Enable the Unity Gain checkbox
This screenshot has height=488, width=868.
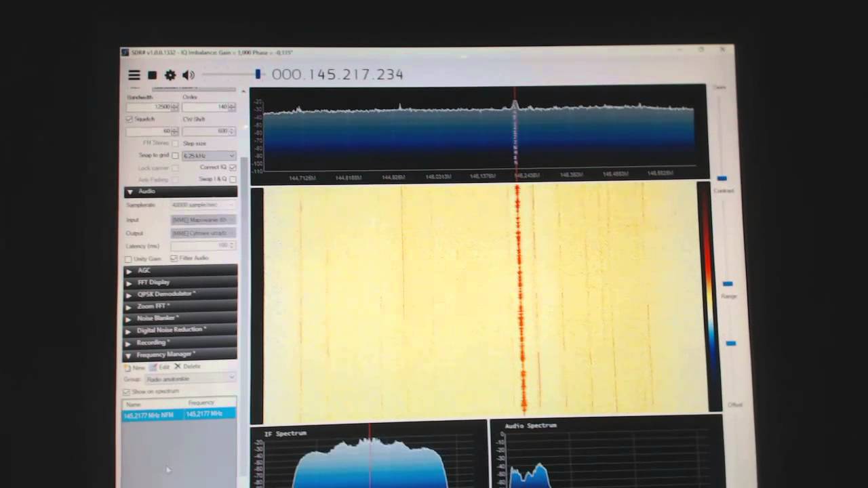(x=128, y=259)
